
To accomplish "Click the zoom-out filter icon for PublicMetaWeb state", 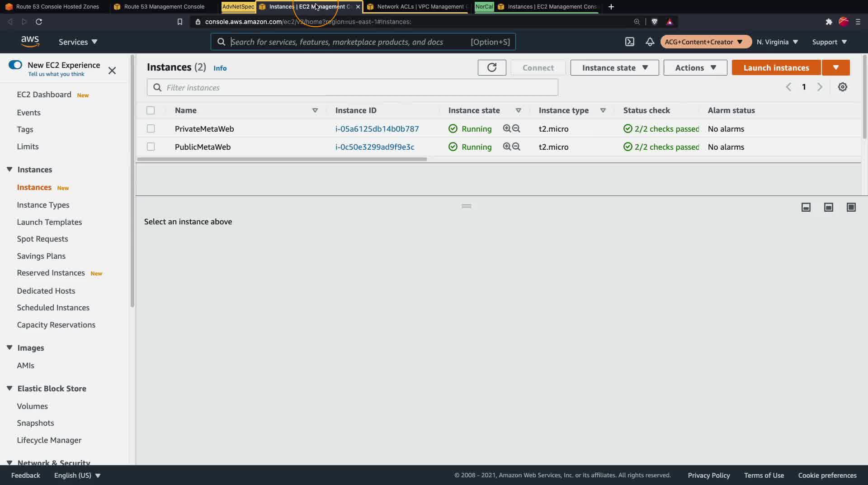I will tap(516, 147).
